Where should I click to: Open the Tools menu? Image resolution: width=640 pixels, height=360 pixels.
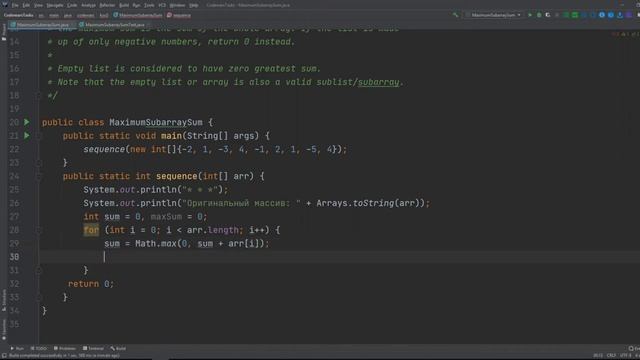pyautogui.click(x=149, y=5)
